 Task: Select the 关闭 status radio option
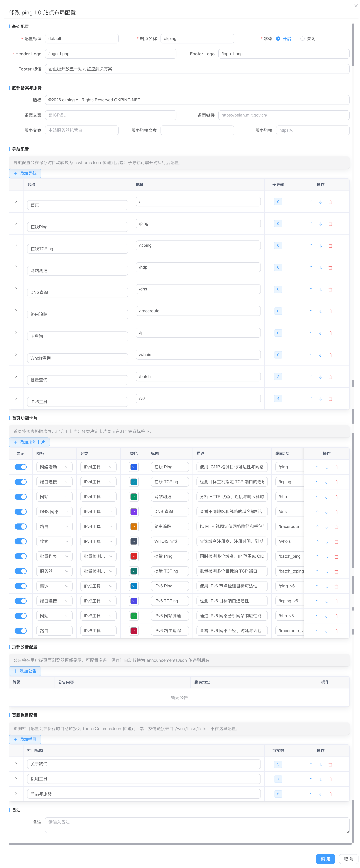pyautogui.click(x=308, y=39)
